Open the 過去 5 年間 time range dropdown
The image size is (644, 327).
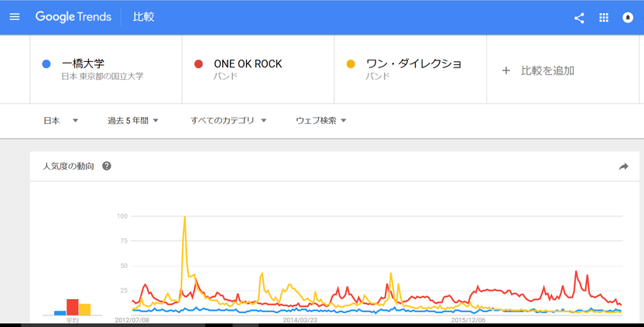[x=132, y=121]
